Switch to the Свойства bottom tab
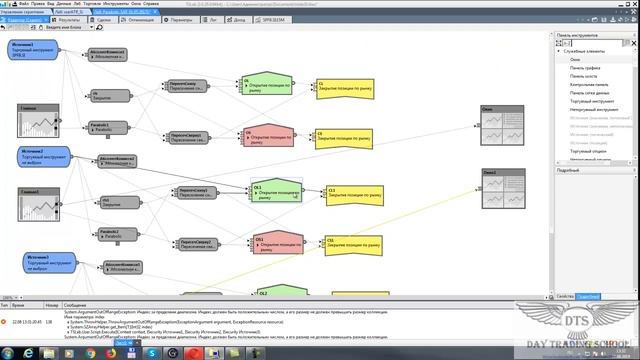This screenshot has height=360, width=640. coord(565,296)
